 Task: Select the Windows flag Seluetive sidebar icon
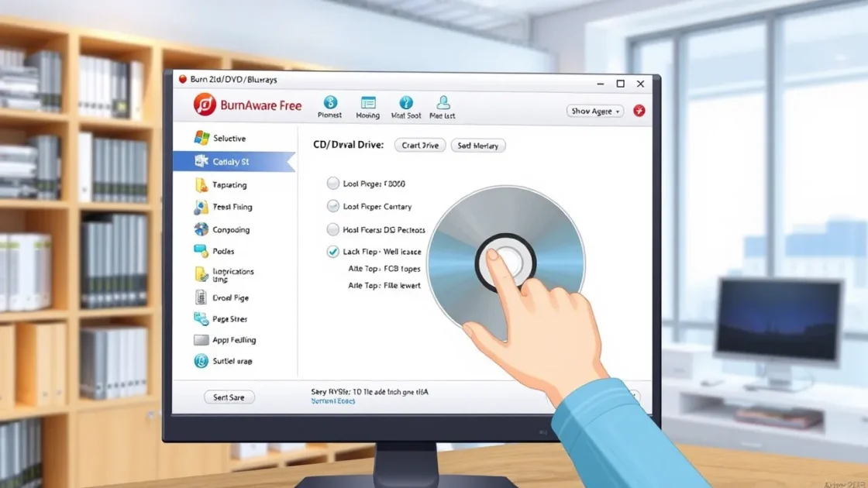(x=201, y=138)
